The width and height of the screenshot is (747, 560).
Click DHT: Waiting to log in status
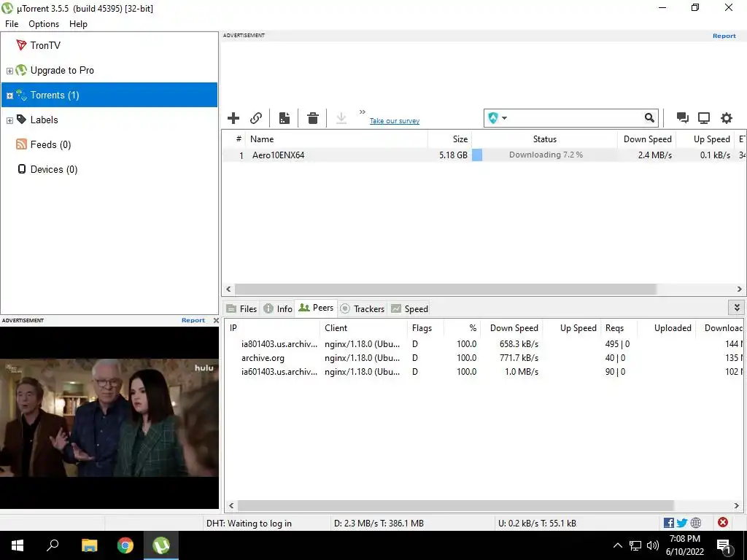[x=249, y=524]
